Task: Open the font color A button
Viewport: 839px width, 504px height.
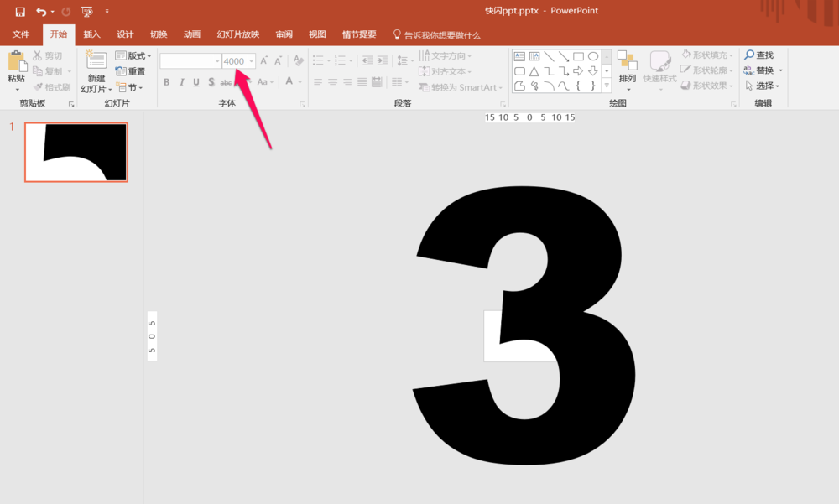Action: coord(289,81)
